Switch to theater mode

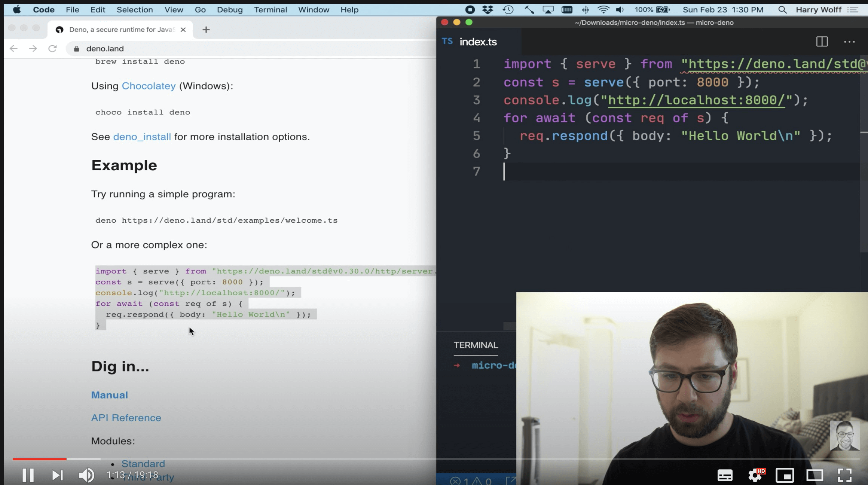click(814, 475)
